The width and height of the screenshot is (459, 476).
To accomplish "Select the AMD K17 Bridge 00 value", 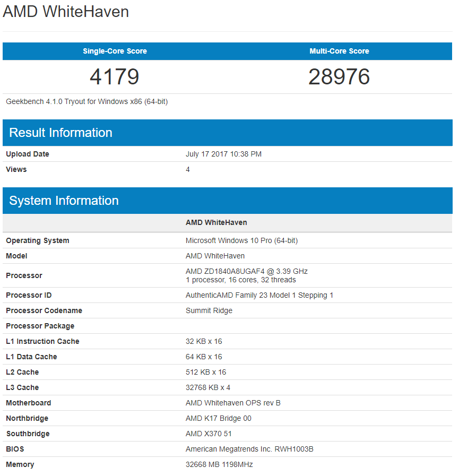I will (219, 418).
